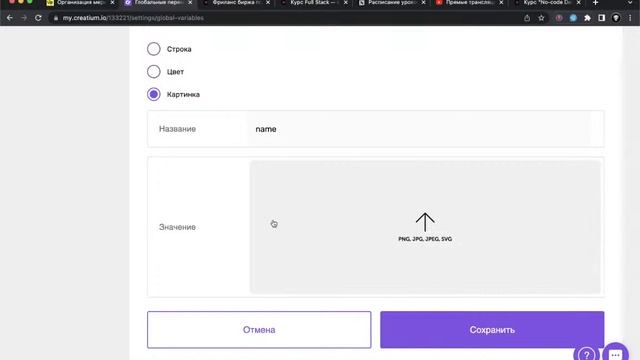Select the Строка radio option
Screen dimensions: 640x360
pos(153,49)
